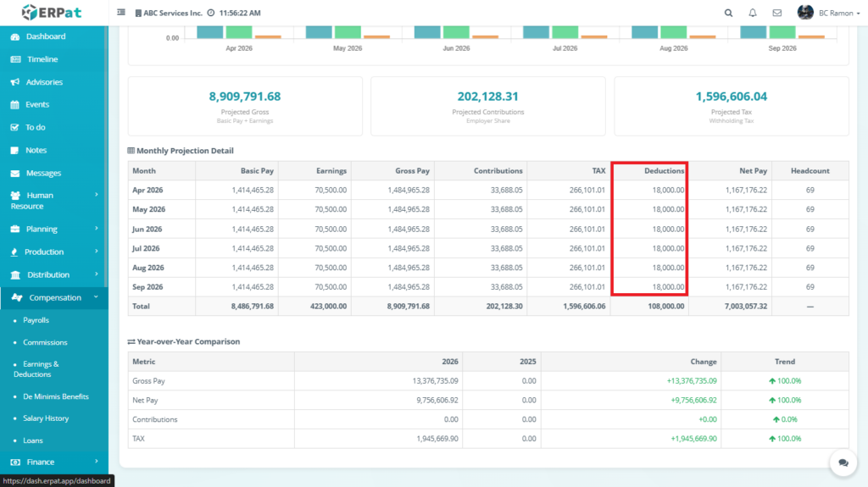This screenshot has width=868, height=487.
Task: Open the Timeline menu item
Action: (42, 59)
